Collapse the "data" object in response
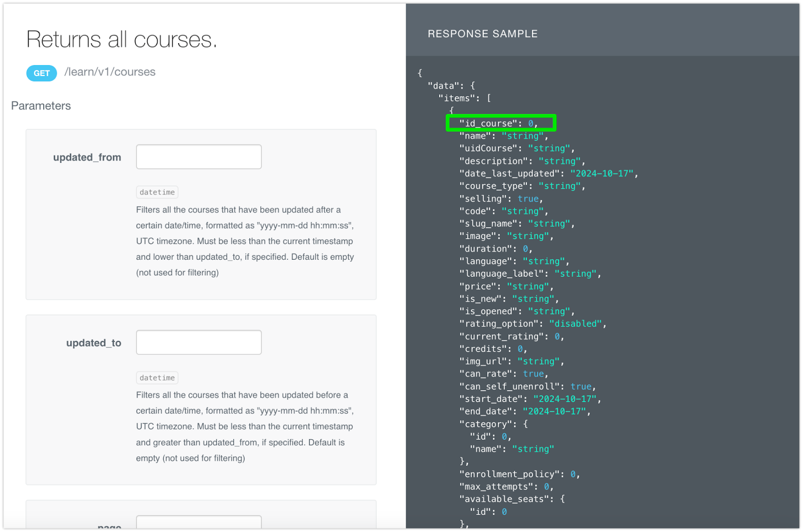803x532 pixels. tap(451, 86)
